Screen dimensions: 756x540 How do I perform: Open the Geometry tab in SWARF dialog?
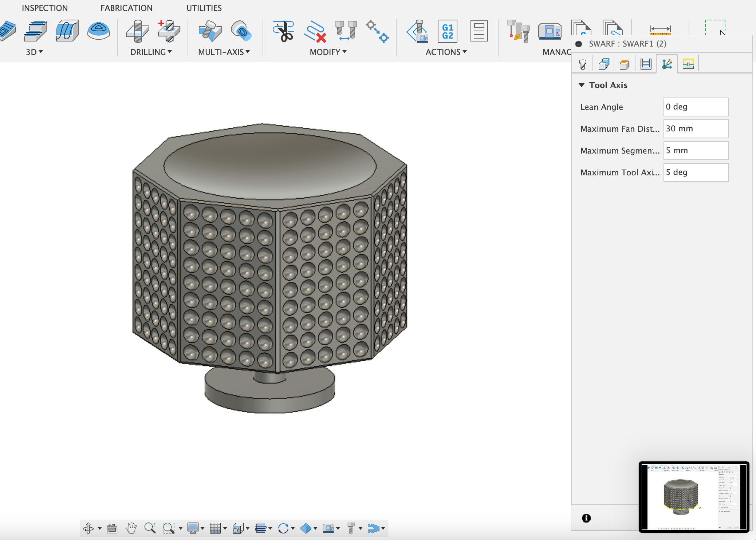click(603, 64)
